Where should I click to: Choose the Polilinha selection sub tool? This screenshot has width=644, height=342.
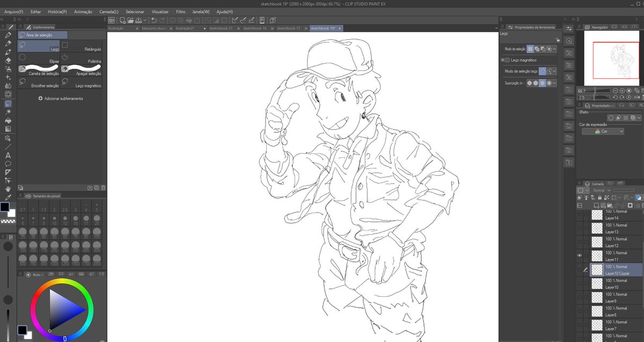(81, 58)
